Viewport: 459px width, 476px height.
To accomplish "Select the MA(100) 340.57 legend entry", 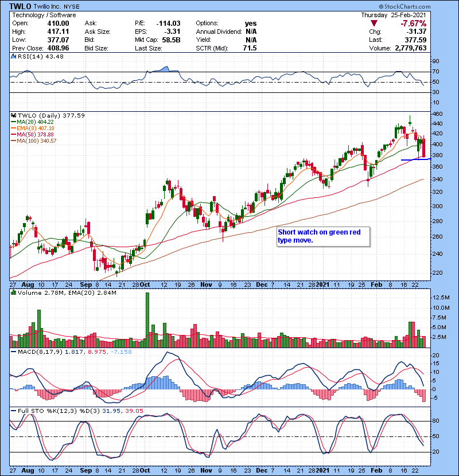I will (x=34, y=141).
